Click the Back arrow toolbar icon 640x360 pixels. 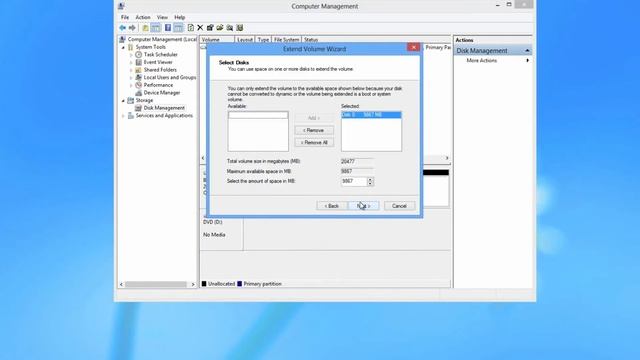[x=122, y=28]
